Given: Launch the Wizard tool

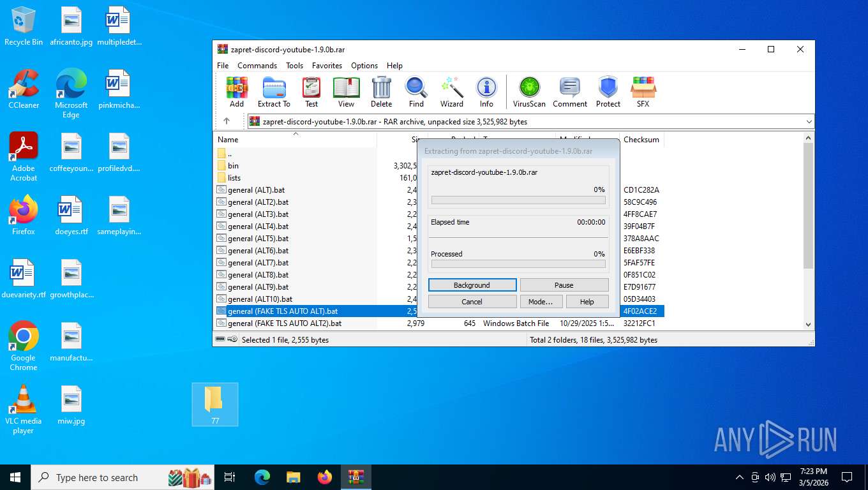Looking at the screenshot, I should [452, 93].
